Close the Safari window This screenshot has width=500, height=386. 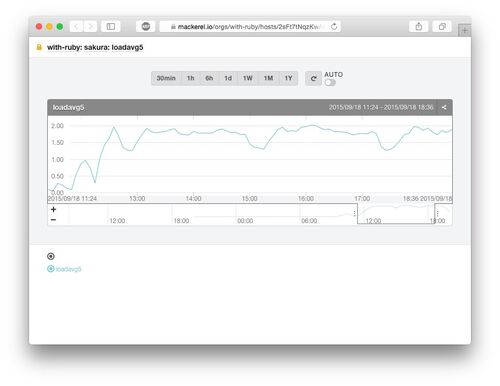click(x=39, y=26)
